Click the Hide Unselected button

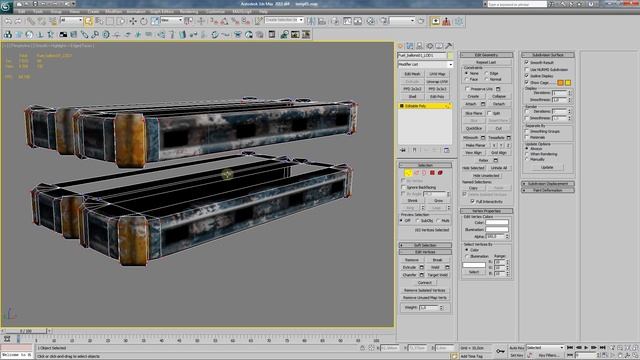486,176
